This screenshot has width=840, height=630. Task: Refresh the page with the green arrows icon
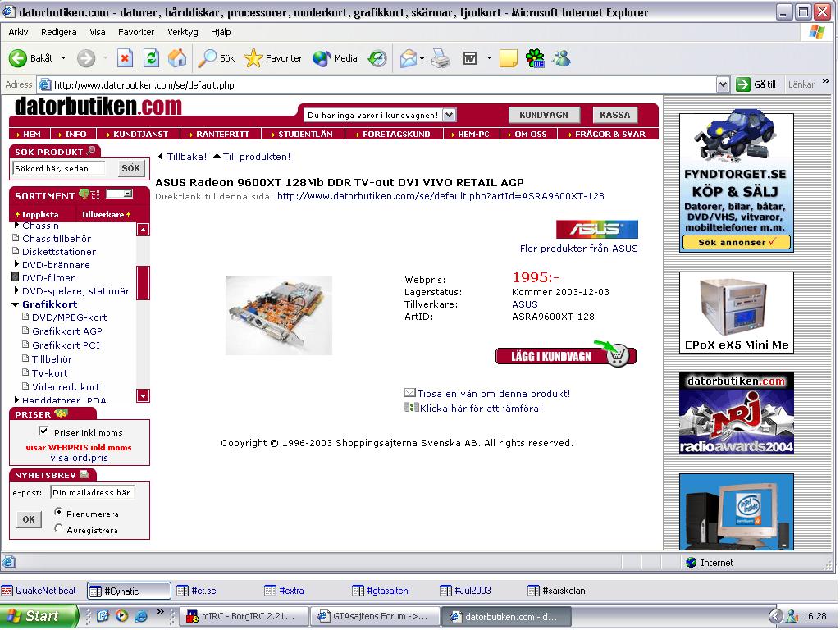click(x=152, y=58)
